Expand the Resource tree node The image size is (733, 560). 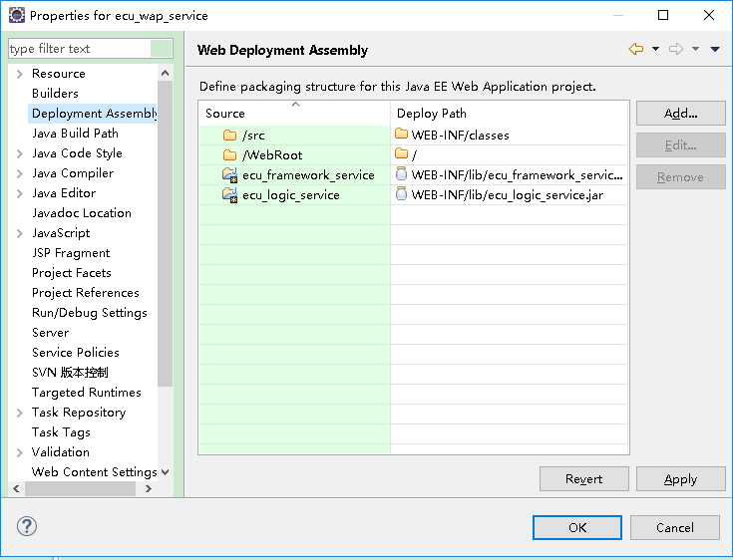coord(20,74)
